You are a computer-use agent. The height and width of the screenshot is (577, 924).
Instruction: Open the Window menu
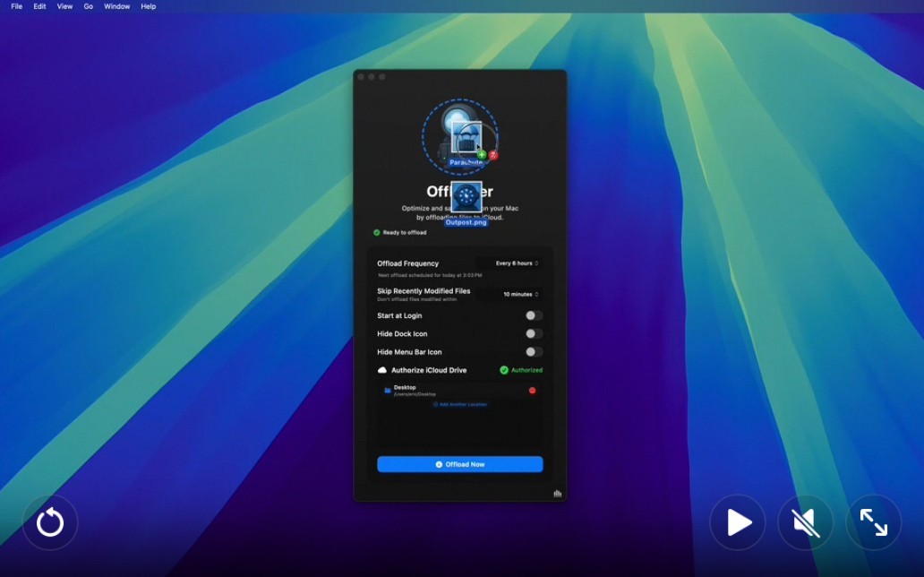pos(116,6)
